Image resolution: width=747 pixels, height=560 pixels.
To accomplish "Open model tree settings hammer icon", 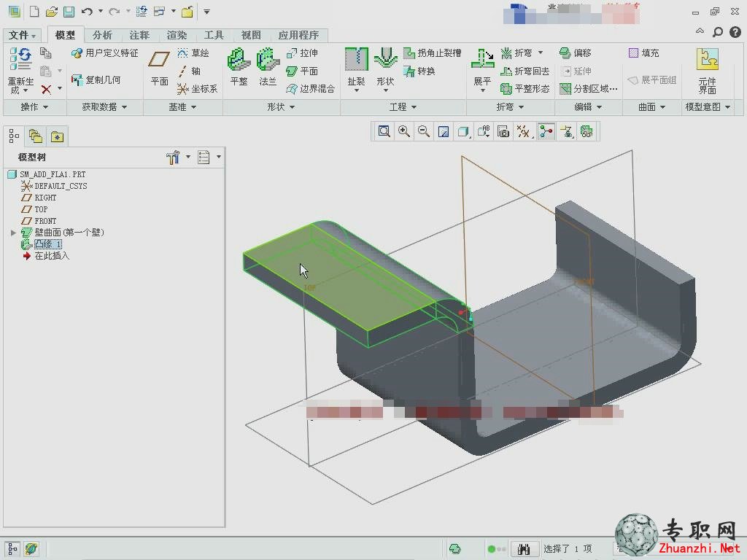I will (x=173, y=157).
